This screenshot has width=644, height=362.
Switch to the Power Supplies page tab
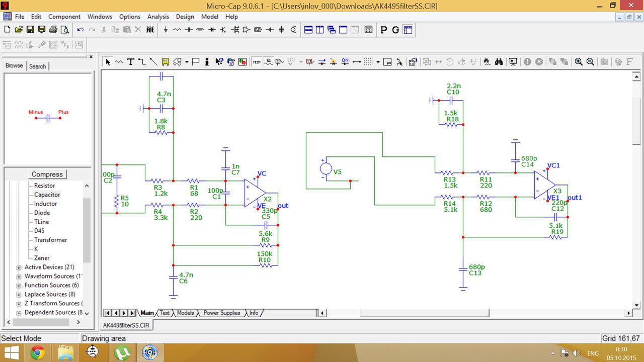[x=221, y=313]
